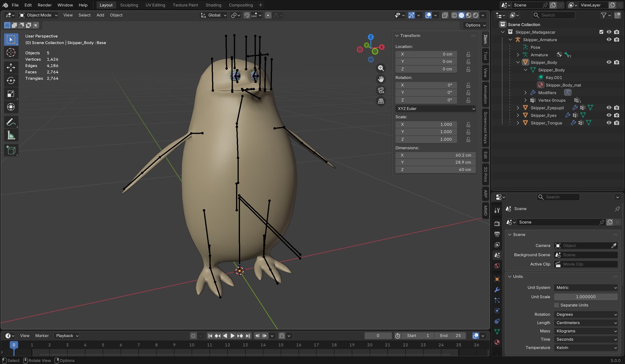Screen dimensions: 625x364
Task: Play animation forward
Action: click(233, 336)
